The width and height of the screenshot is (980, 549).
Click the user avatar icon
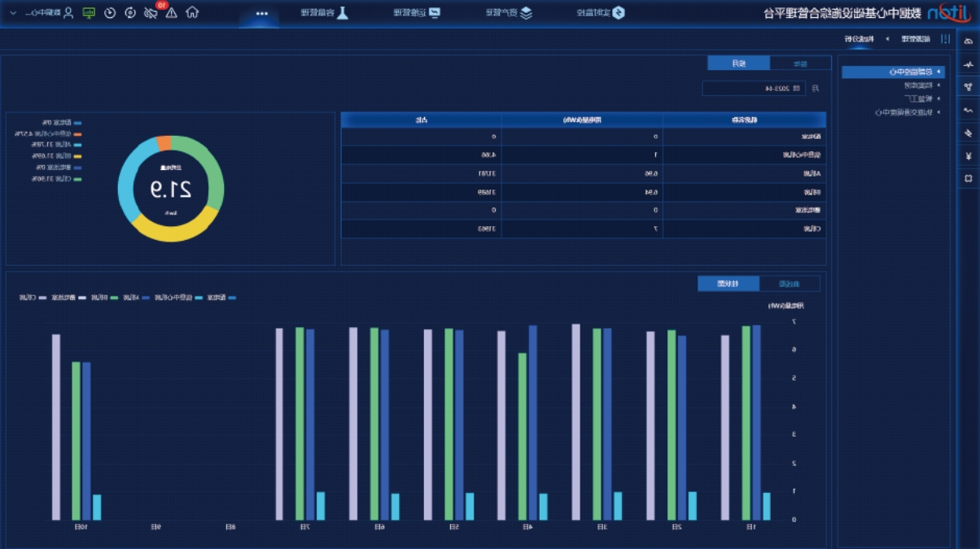[68, 13]
